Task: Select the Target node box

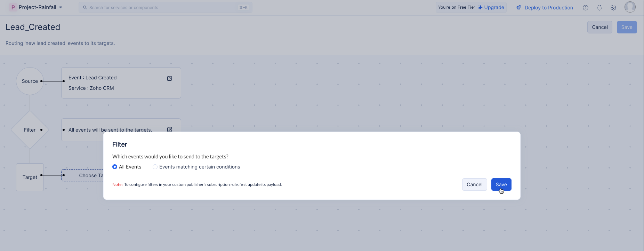Action: [x=30, y=177]
